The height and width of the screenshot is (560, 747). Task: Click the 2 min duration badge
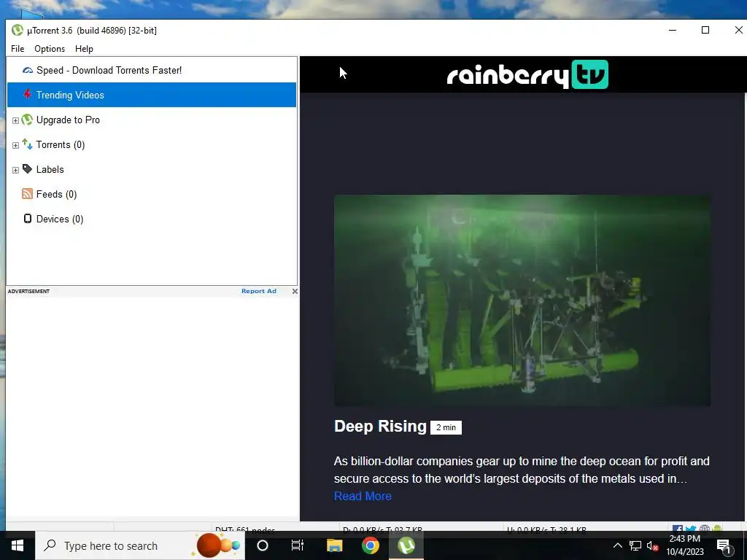pos(446,427)
